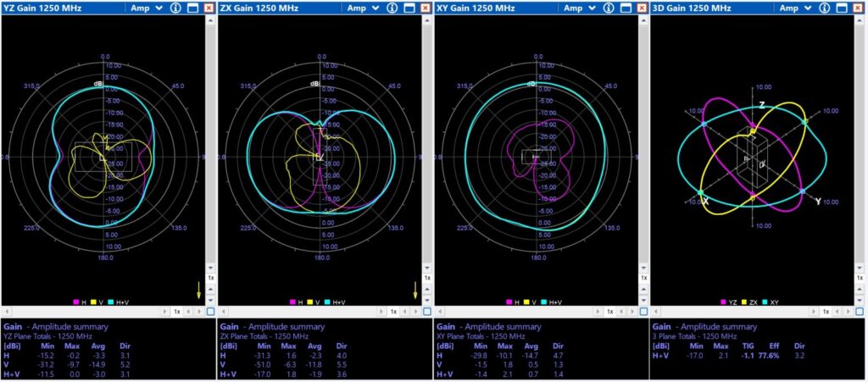The width and height of the screenshot is (868, 382).
Task: Reset zoom square in XY Gain panel
Action: coord(643,311)
